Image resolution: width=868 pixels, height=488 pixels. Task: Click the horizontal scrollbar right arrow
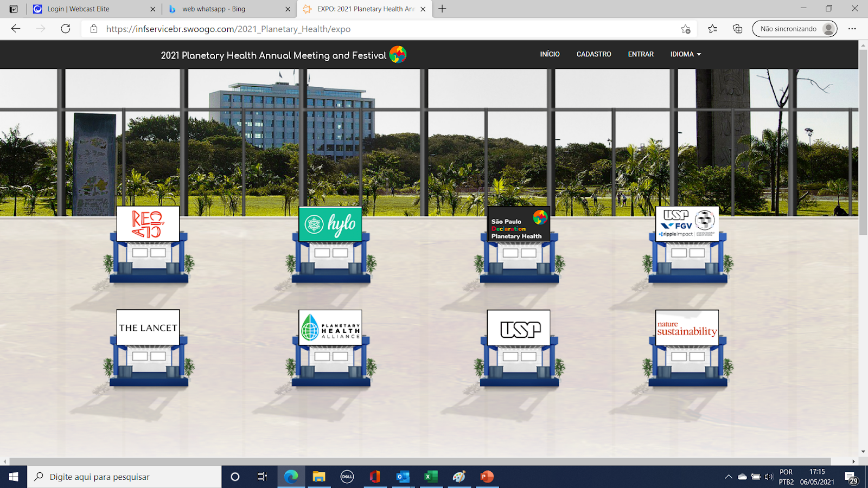pos(853,461)
